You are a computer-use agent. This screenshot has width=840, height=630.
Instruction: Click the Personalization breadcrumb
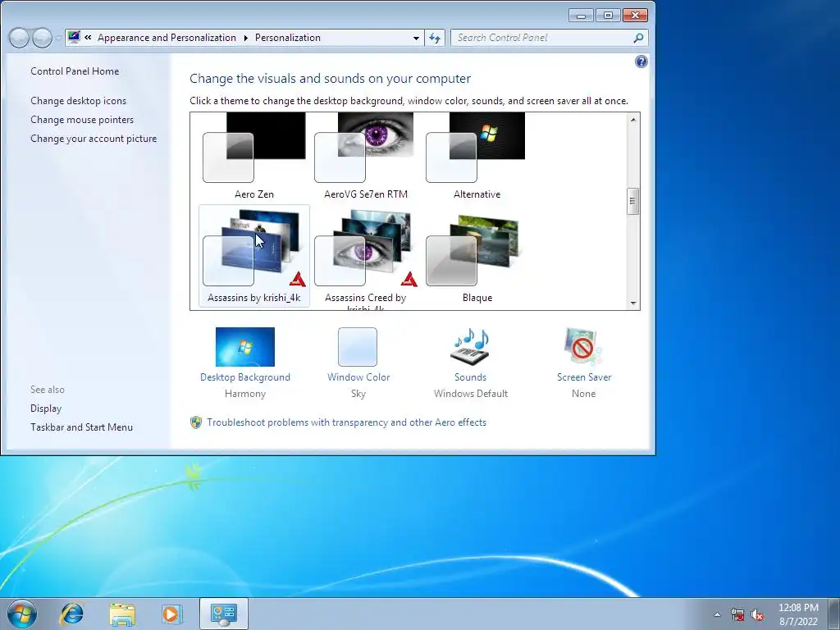pos(288,38)
